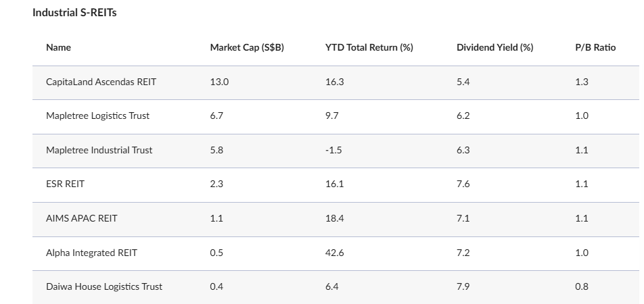Viewport: 644px width, 304px height.
Task: Click Daiwa House Logistics Trust name
Action: pos(104,286)
